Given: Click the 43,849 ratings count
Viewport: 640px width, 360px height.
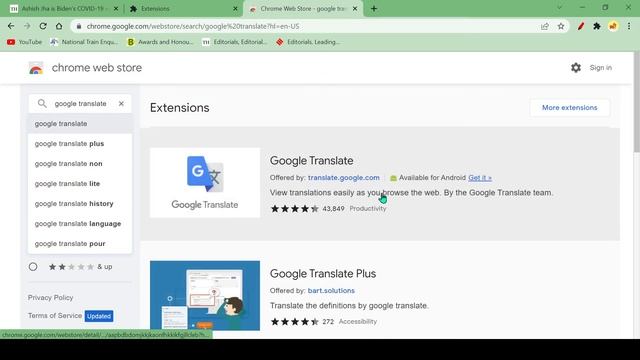Looking at the screenshot, I should click(333, 209).
